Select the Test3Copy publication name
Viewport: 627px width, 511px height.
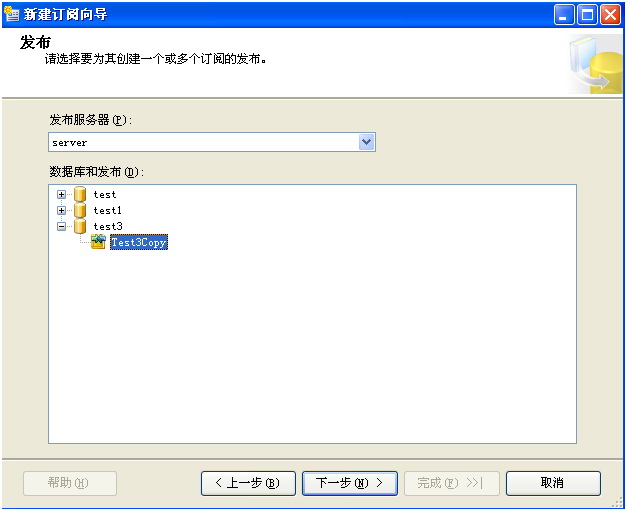(138, 243)
